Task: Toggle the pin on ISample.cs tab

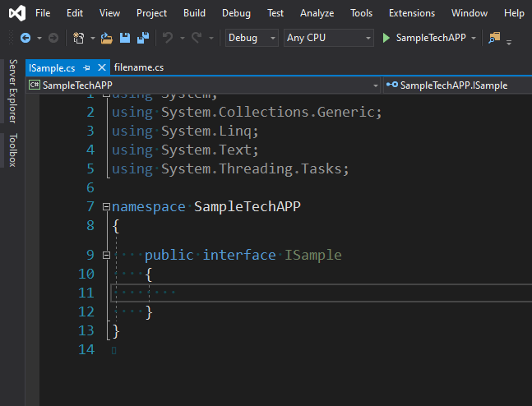Action: [87, 67]
